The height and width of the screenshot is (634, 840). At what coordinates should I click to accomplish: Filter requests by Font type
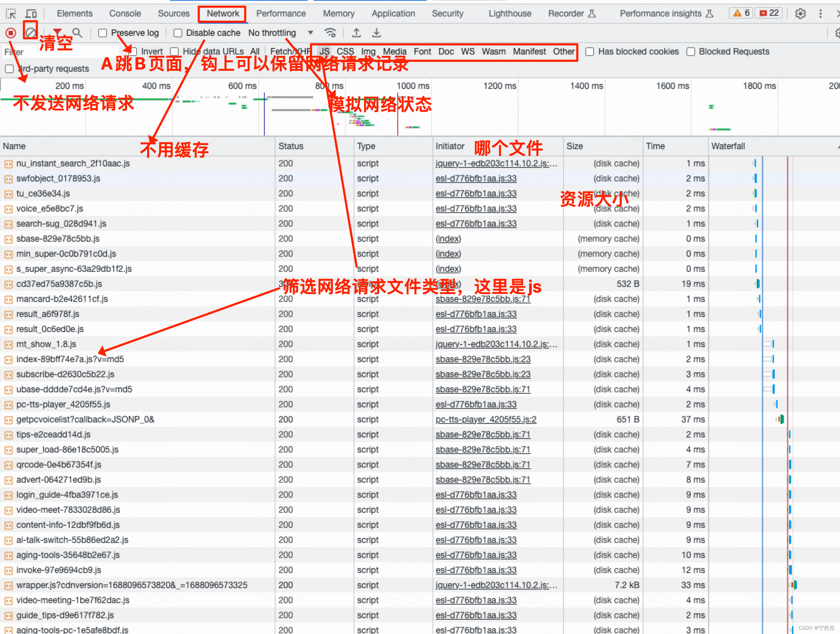point(422,52)
